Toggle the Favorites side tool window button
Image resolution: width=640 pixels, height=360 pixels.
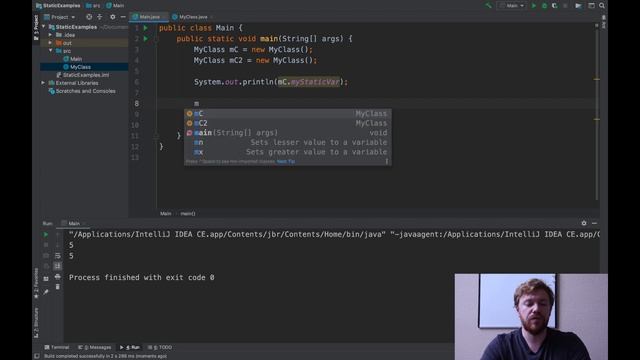click(x=36, y=283)
